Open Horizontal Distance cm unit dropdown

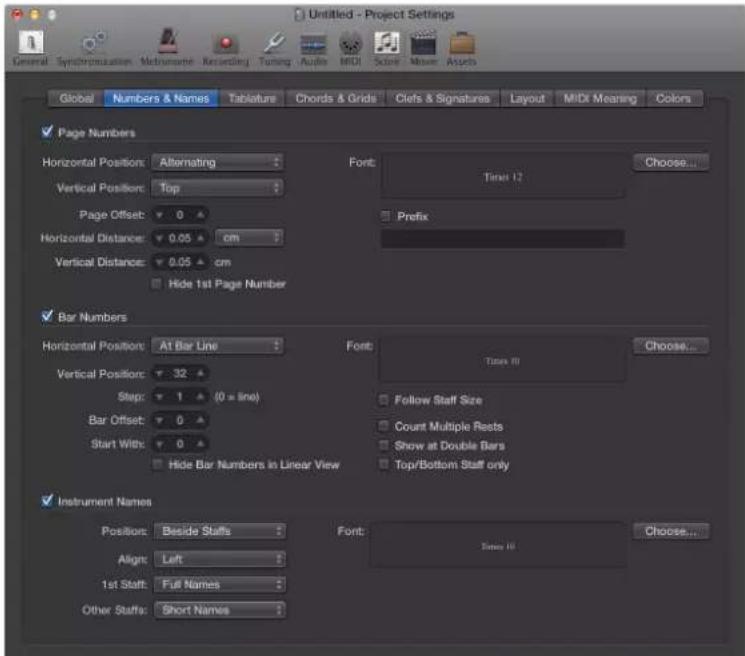tap(249, 238)
